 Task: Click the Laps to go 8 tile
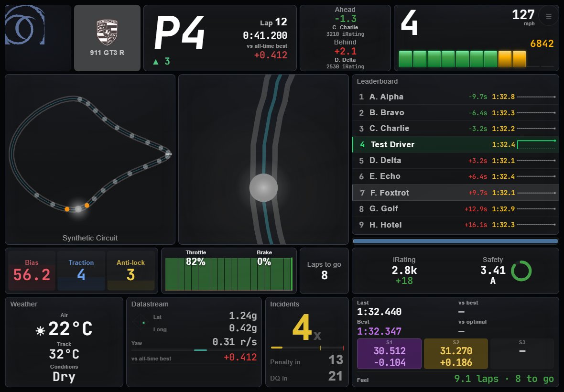click(324, 271)
